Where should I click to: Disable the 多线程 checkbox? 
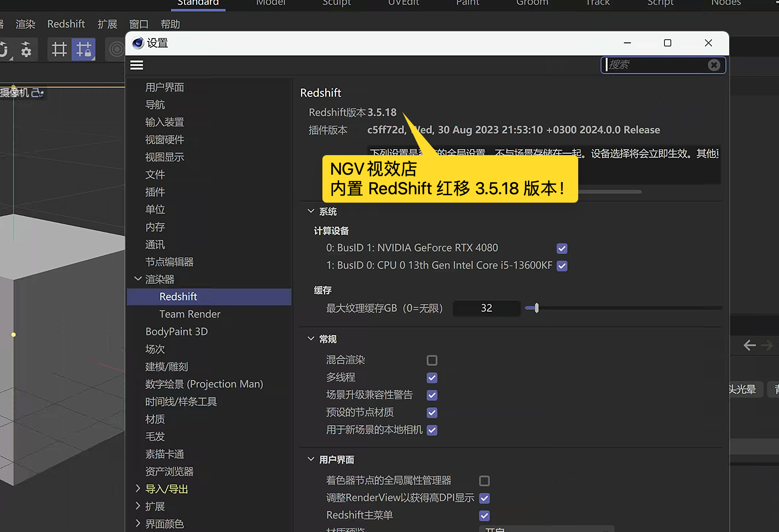click(432, 378)
